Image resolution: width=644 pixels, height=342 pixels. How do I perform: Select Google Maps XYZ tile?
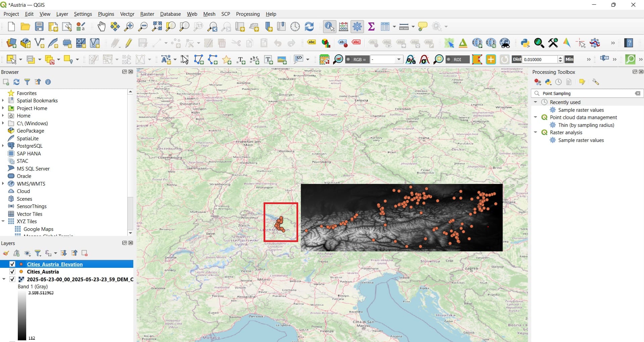click(38, 229)
